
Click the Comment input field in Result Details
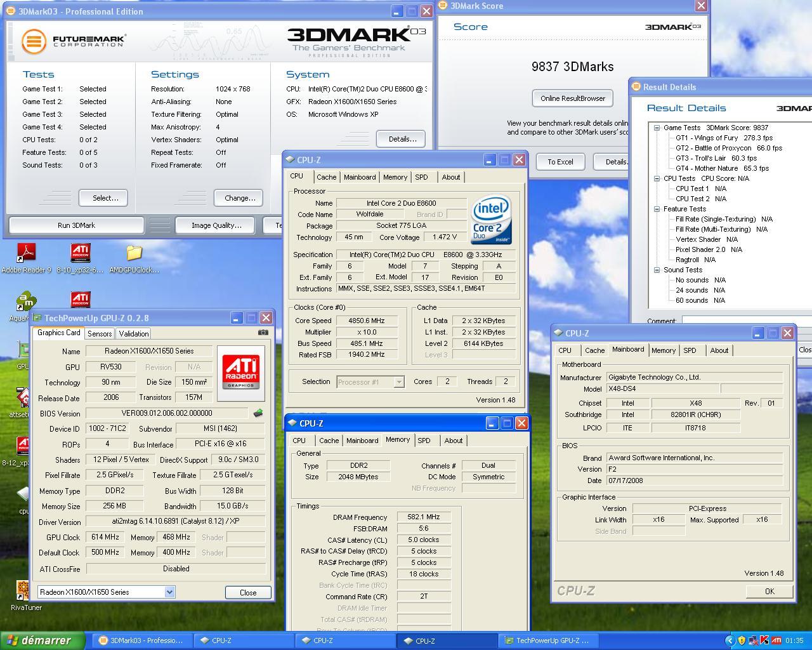click(747, 321)
